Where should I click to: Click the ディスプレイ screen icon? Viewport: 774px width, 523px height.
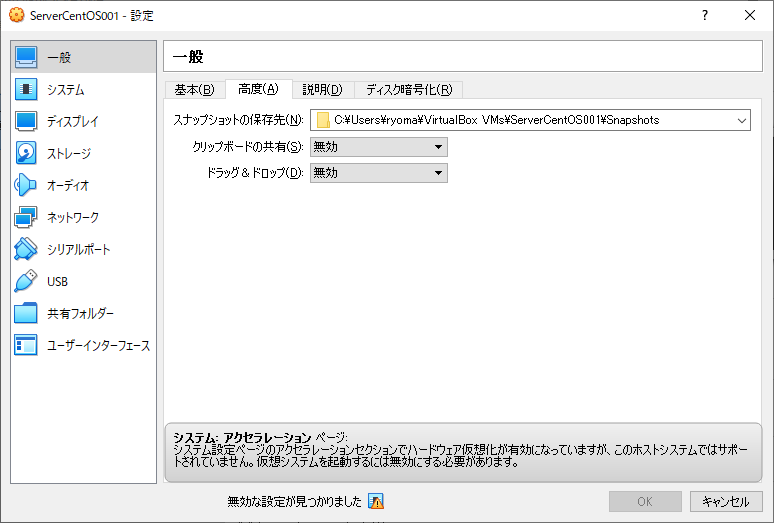click(26, 121)
